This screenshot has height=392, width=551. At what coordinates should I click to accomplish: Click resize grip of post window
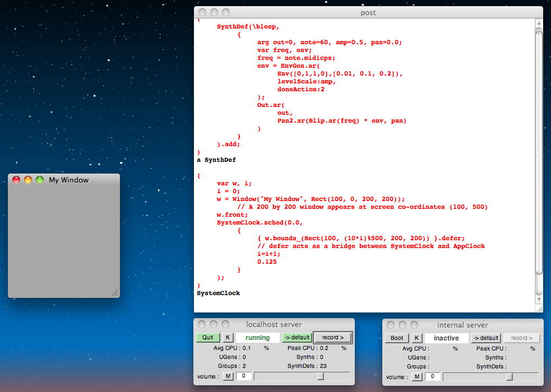539,308
